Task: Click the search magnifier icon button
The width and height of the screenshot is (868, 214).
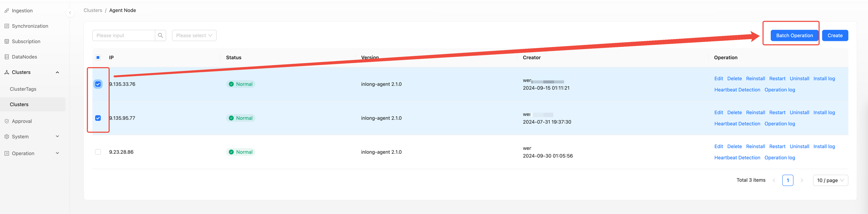Action: pos(160,35)
